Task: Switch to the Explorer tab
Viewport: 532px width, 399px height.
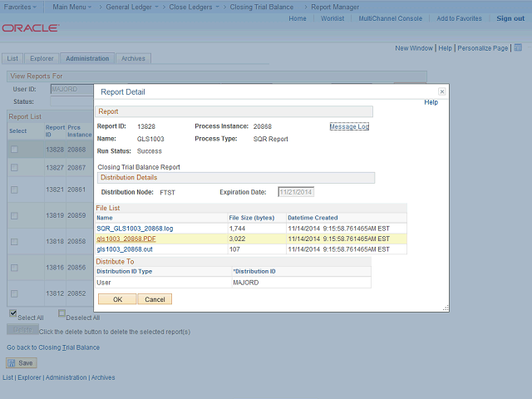Action: click(x=42, y=59)
